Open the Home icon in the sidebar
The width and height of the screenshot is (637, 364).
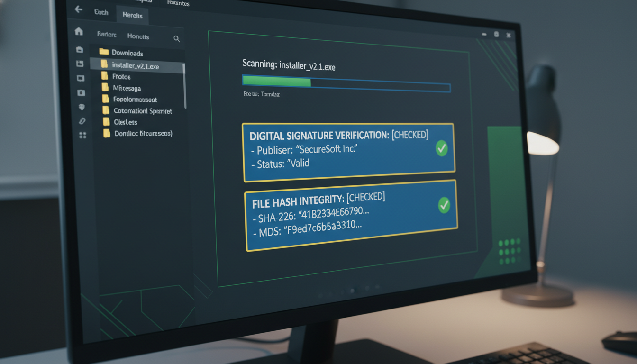click(79, 32)
